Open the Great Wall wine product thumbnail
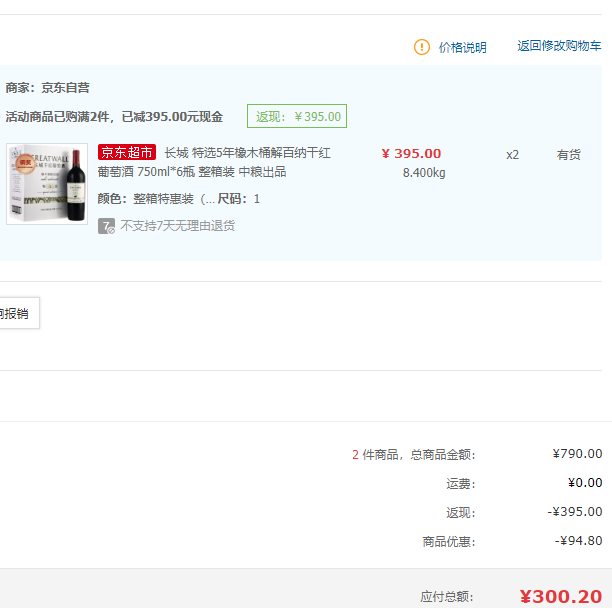 coord(47,184)
